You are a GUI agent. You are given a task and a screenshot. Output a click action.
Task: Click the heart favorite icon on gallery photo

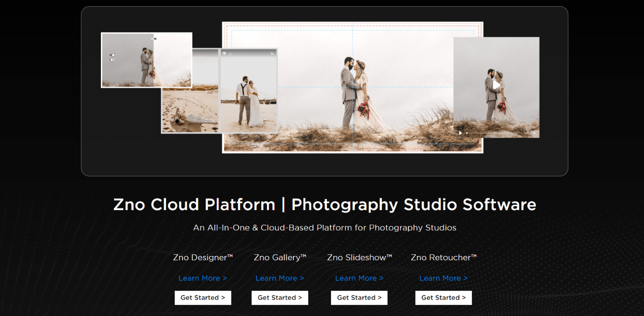[x=224, y=54]
